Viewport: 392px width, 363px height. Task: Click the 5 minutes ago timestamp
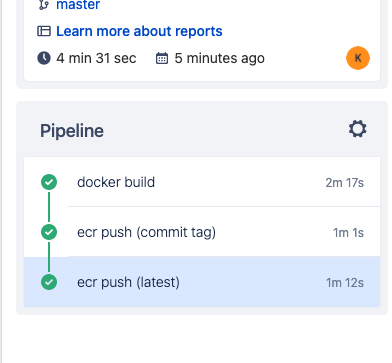click(x=219, y=58)
